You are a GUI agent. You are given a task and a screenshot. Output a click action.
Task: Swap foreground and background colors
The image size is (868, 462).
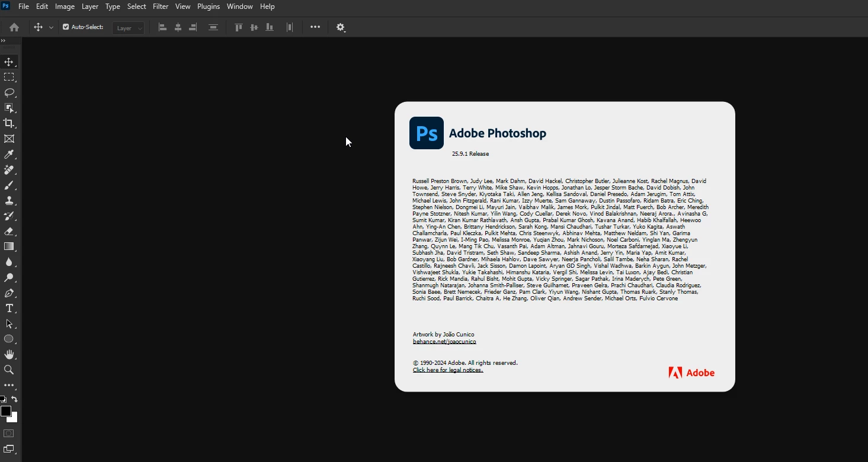15,400
